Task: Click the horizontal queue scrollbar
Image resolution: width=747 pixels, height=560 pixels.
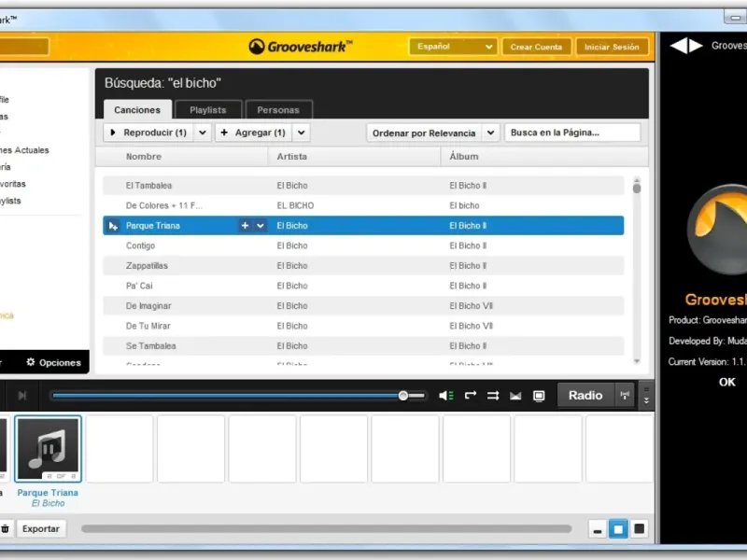Action: pos(326,528)
